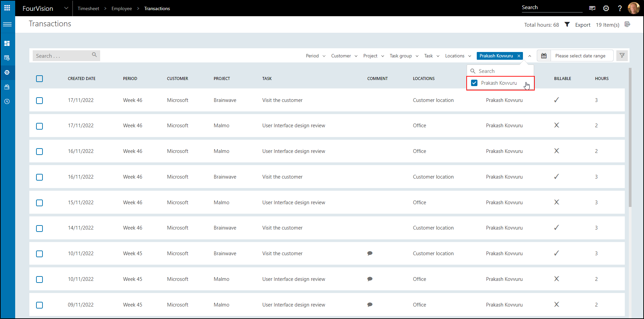
Task: Expand the Project filter dropdown
Action: [x=374, y=56]
